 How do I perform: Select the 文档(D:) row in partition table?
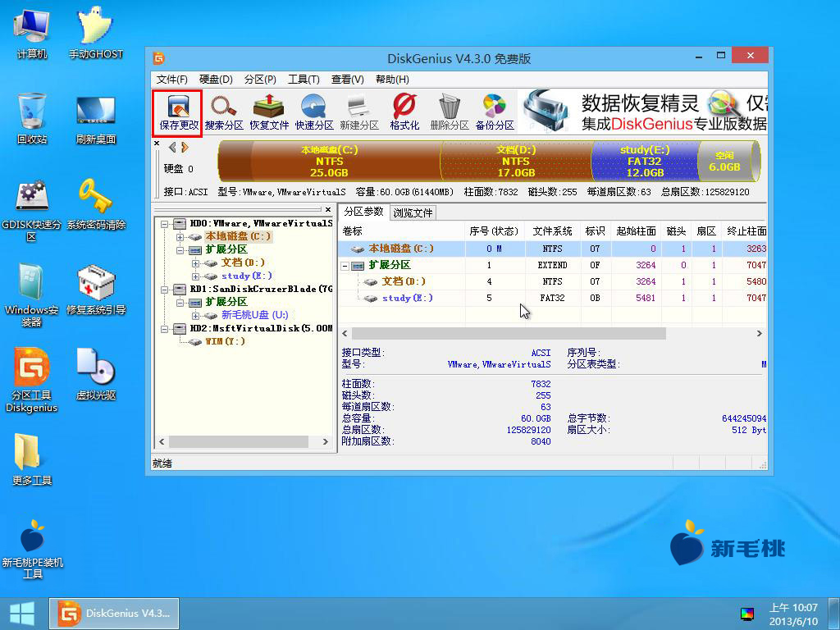[552, 281]
